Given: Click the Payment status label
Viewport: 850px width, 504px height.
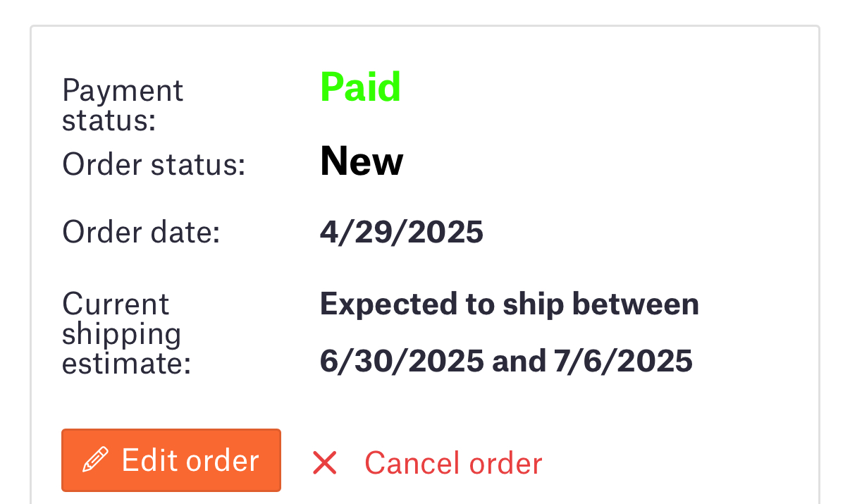Looking at the screenshot, I should 123,105.
